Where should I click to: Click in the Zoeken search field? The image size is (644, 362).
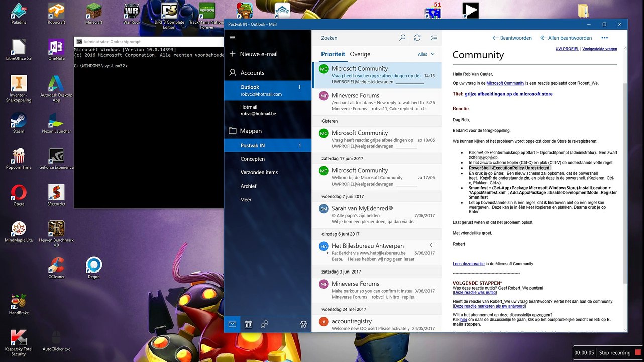click(x=357, y=38)
